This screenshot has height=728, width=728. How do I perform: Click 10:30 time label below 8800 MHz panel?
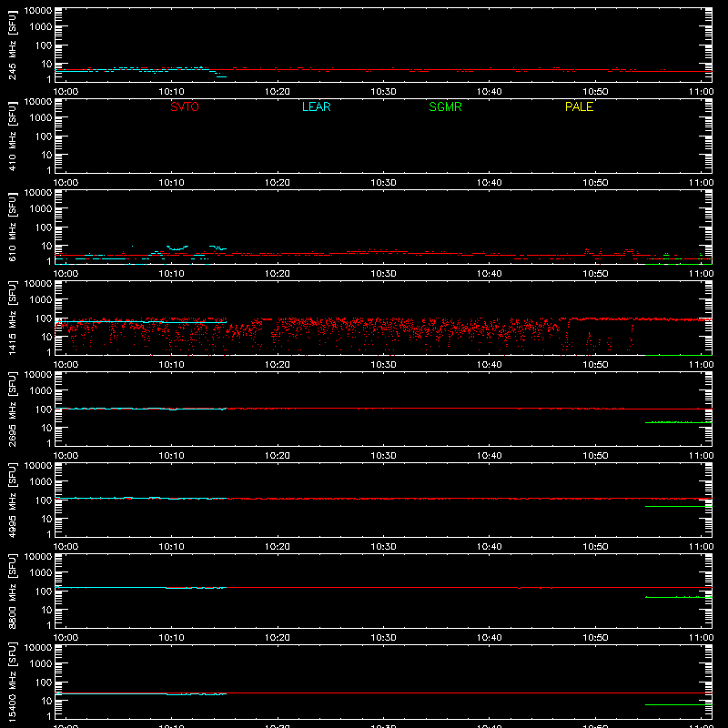point(383,638)
